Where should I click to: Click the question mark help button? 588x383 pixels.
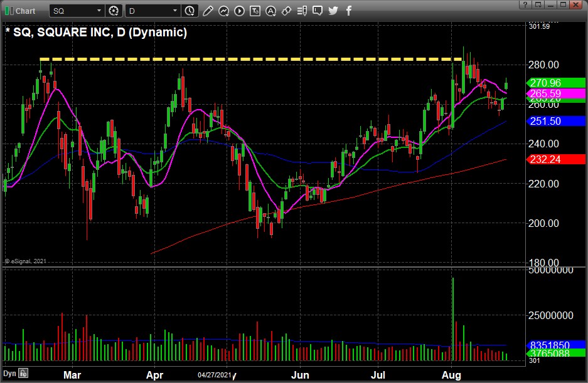tap(525, 4)
